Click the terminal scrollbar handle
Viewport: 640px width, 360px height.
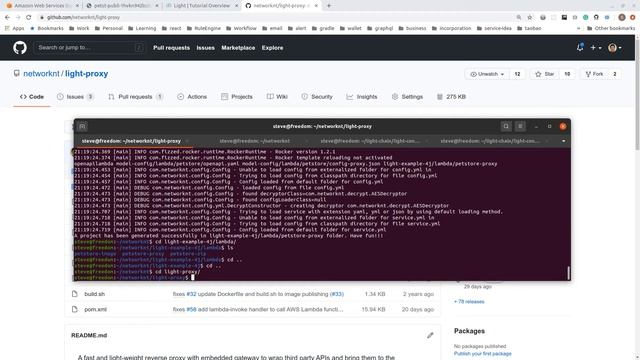click(568, 272)
